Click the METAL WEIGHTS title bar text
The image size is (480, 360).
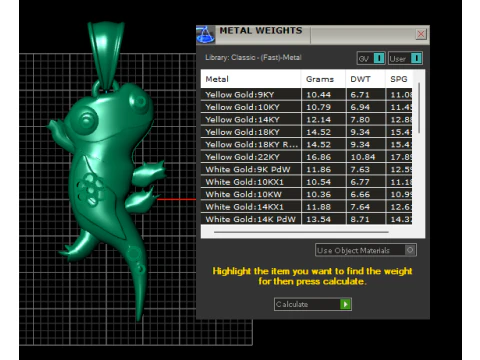pos(261,31)
